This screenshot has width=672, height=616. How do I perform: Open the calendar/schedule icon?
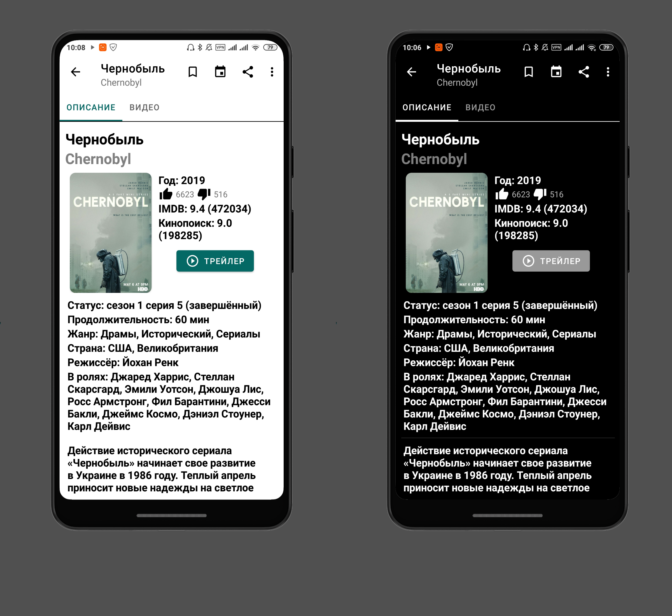pos(221,71)
